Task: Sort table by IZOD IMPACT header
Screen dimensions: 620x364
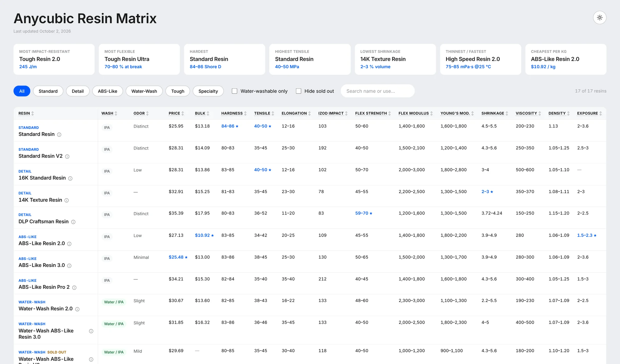Action: pyautogui.click(x=333, y=113)
